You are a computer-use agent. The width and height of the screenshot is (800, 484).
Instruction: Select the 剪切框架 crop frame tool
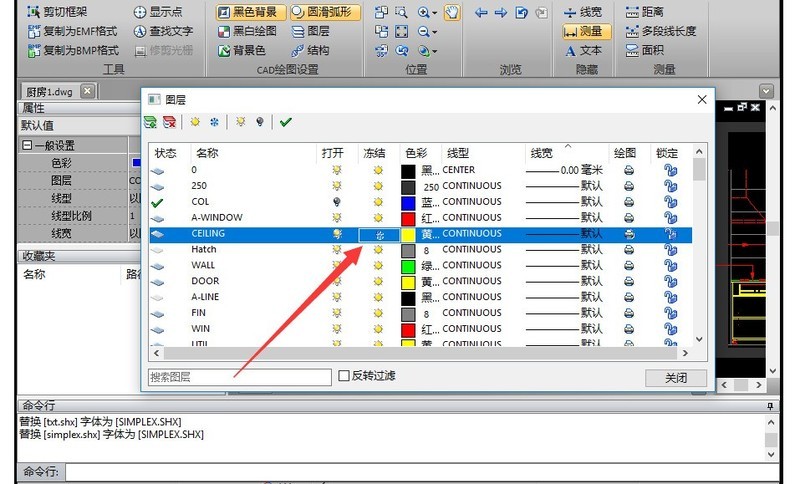pyautogui.click(x=57, y=12)
